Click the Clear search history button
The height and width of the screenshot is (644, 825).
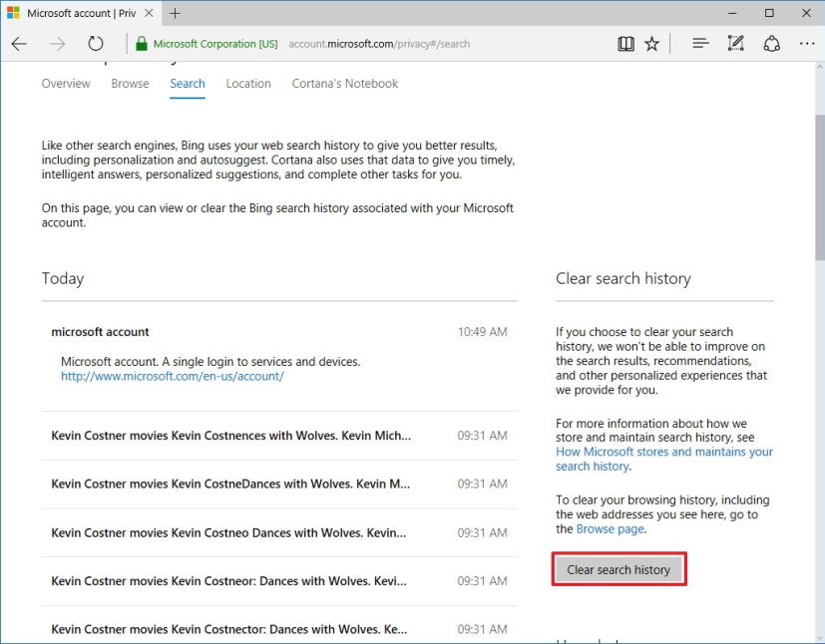tap(619, 570)
